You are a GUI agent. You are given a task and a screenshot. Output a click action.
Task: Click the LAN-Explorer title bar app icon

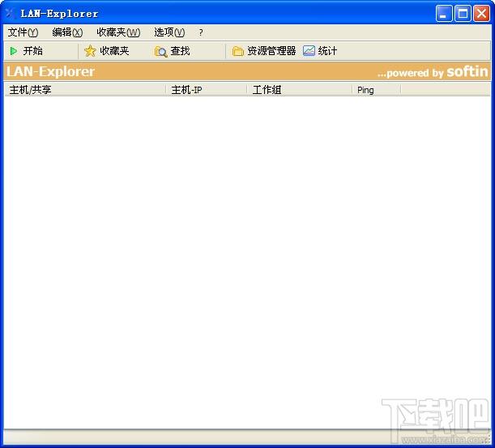click(11, 13)
